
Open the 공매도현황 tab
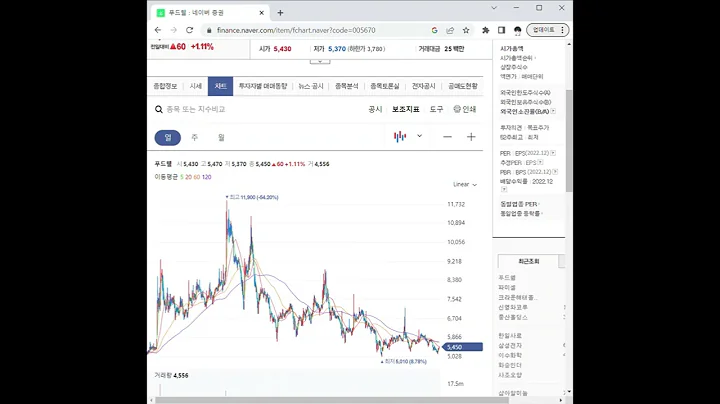[463, 86]
